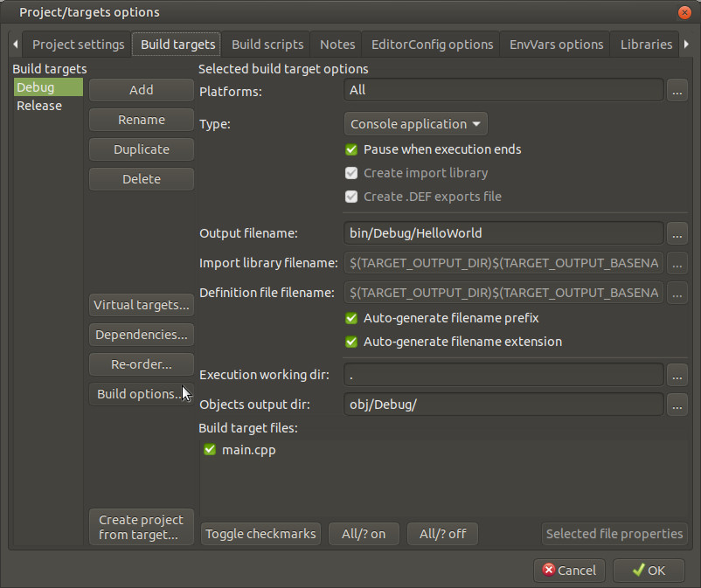Click browse button next to Platforms field
Viewport: 701px width, 588px height.
pos(677,90)
